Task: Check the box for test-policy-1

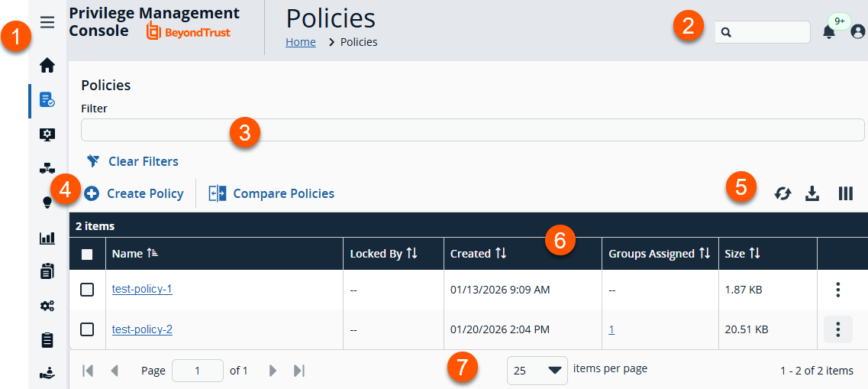Action: (87, 289)
